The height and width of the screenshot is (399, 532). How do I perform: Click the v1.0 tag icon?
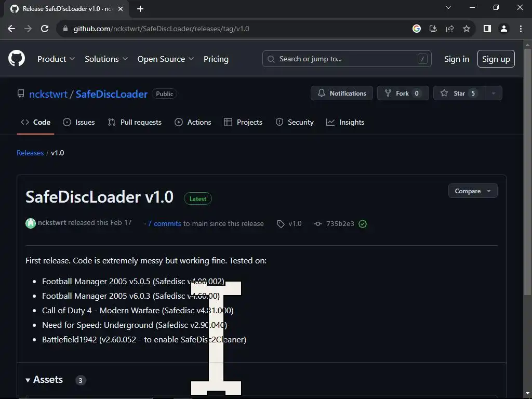tap(280, 224)
